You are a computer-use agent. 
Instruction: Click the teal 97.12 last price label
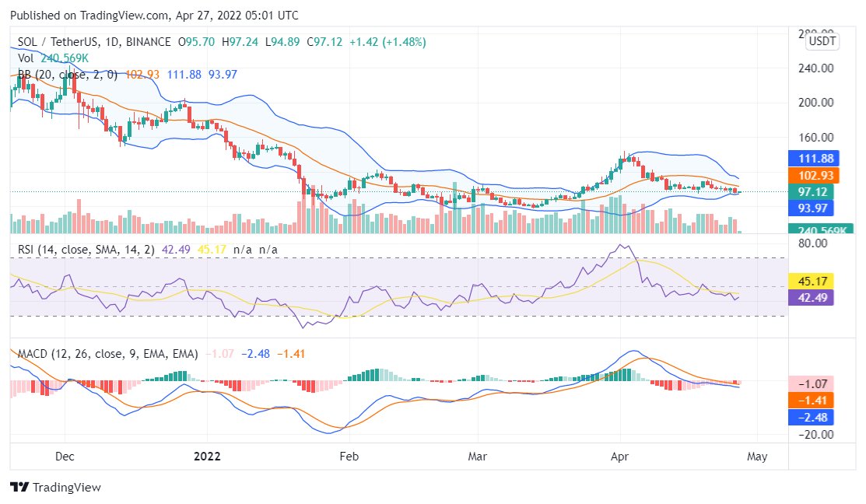pos(812,191)
